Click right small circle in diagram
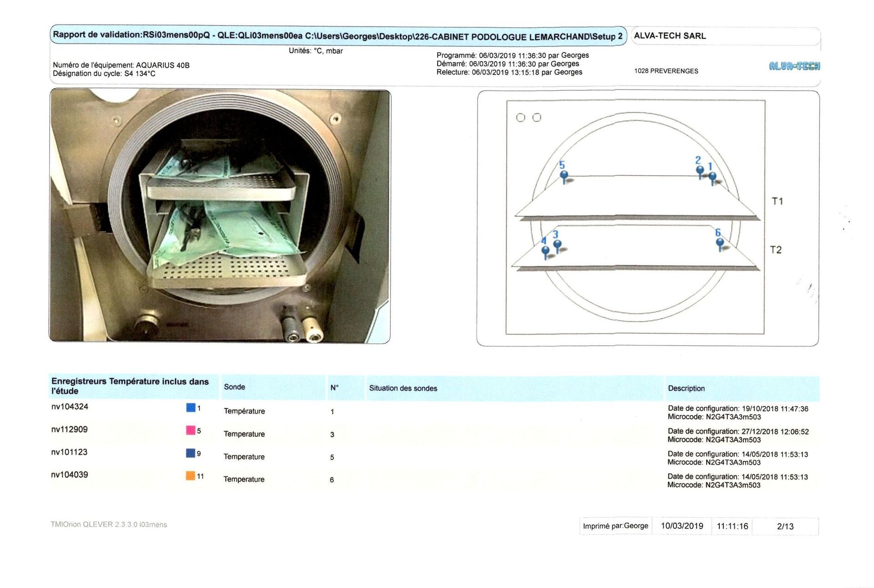 coord(537,118)
